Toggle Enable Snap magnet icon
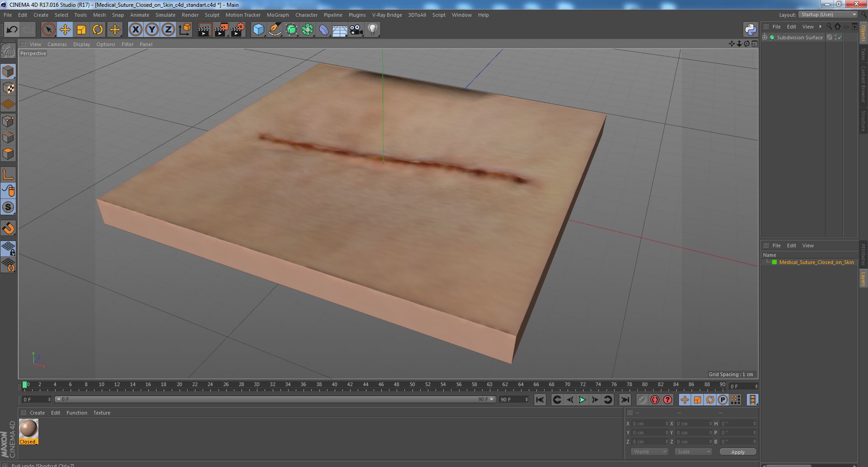This screenshot has height=467, width=868. click(8, 228)
